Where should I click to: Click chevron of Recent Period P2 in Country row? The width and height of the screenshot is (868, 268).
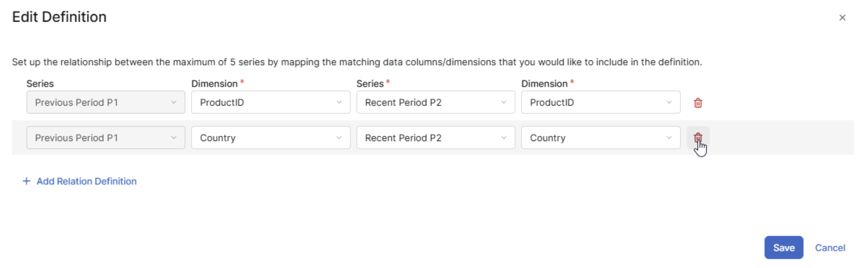(x=504, y=138)
